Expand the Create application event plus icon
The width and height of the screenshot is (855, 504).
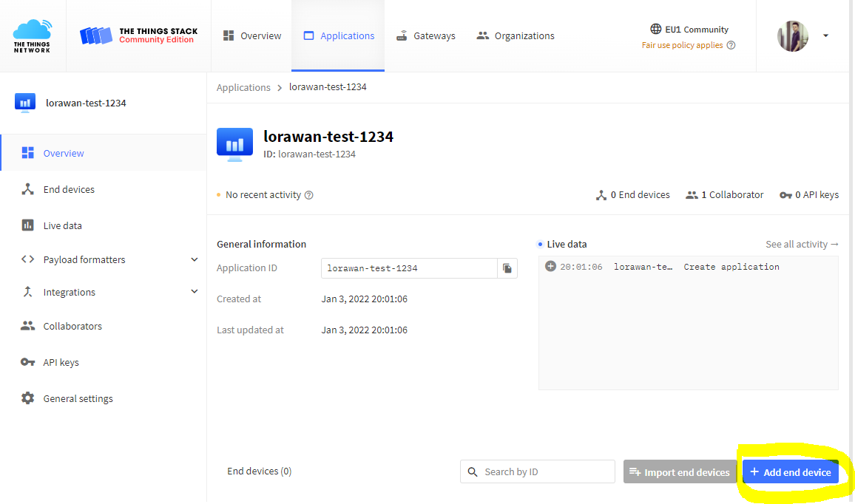pos(551,267)
